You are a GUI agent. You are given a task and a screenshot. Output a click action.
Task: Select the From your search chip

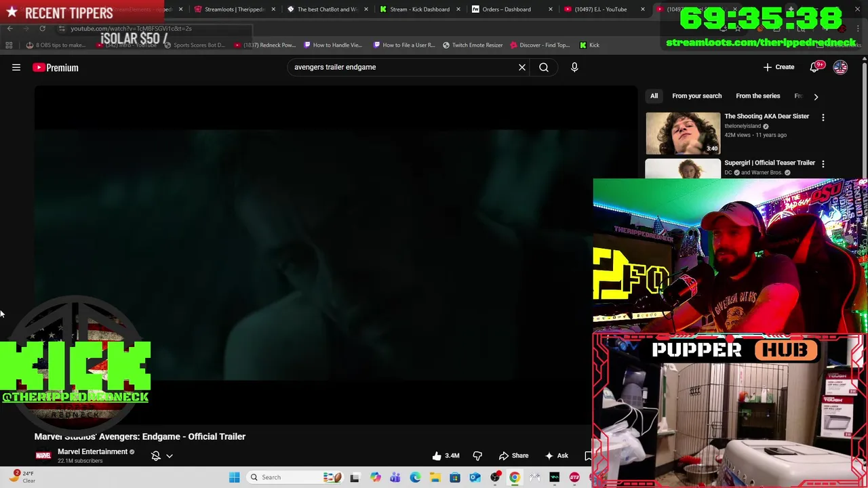[697, 96]
